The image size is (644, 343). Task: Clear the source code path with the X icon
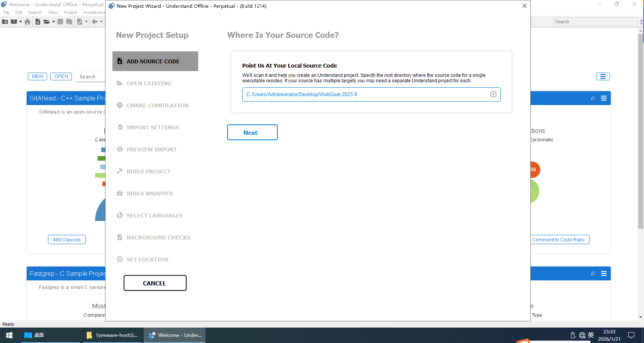pos(493,94)
